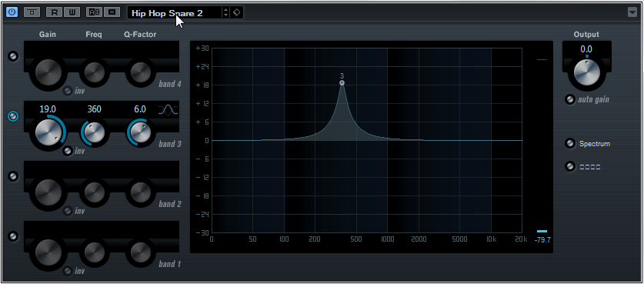Disable the active band 3 toggle
Screen dimensions: 644x284
coord(13,116)
